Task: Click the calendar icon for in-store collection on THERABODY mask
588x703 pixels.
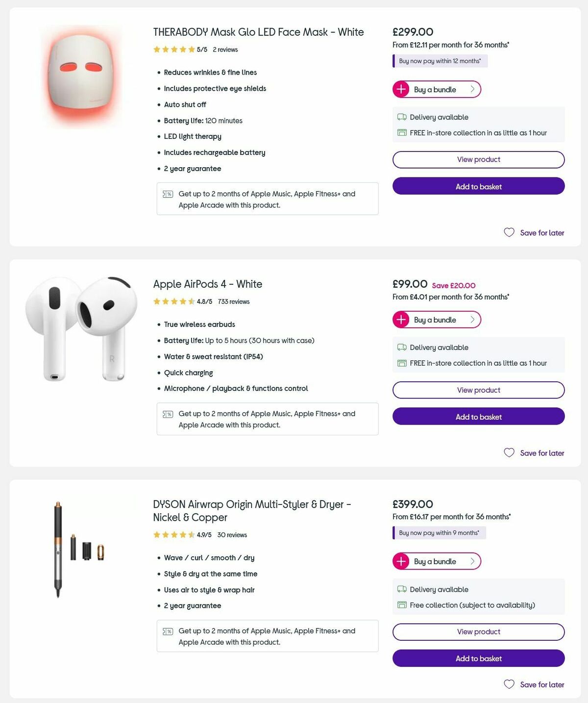Action: (x=402, y=132)
